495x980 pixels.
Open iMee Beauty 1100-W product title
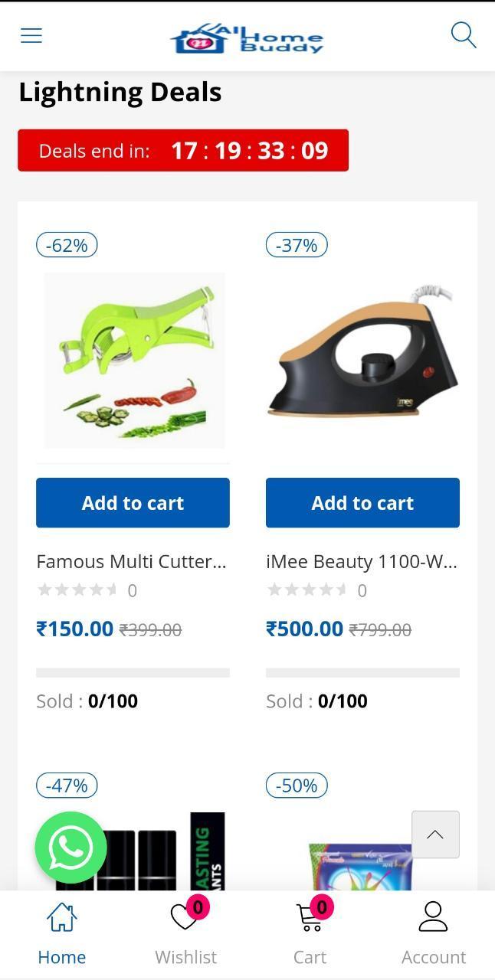[362, 561]
